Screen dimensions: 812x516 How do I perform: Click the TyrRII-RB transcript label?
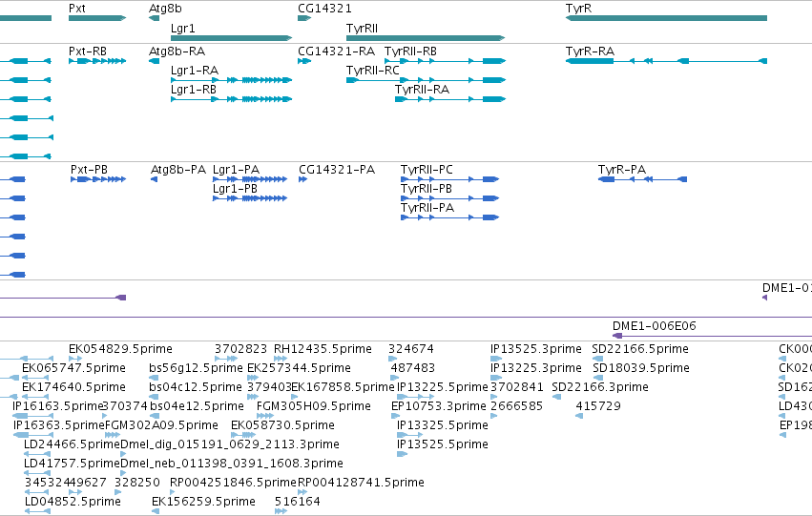point(410,52)
